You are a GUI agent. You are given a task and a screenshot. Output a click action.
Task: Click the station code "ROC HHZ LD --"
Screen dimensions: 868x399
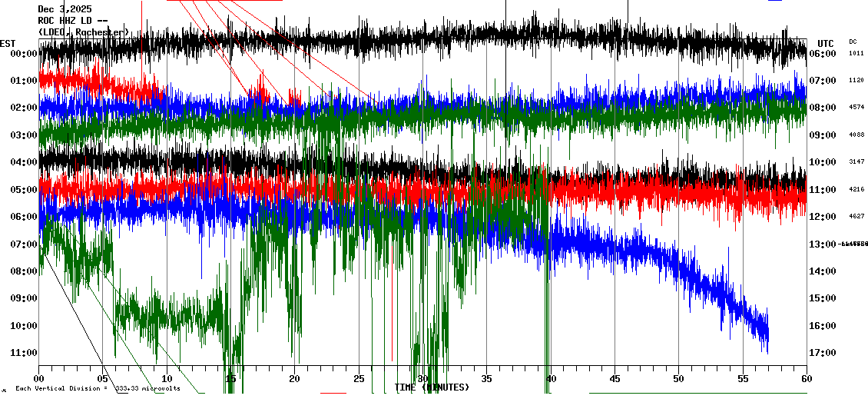pyautogui.click(x=72, y=21)
